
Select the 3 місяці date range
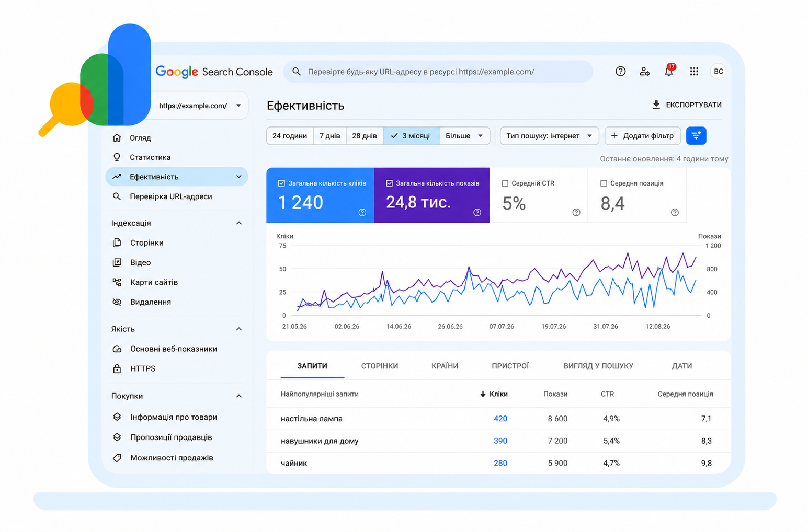click(x=411, y=136)
